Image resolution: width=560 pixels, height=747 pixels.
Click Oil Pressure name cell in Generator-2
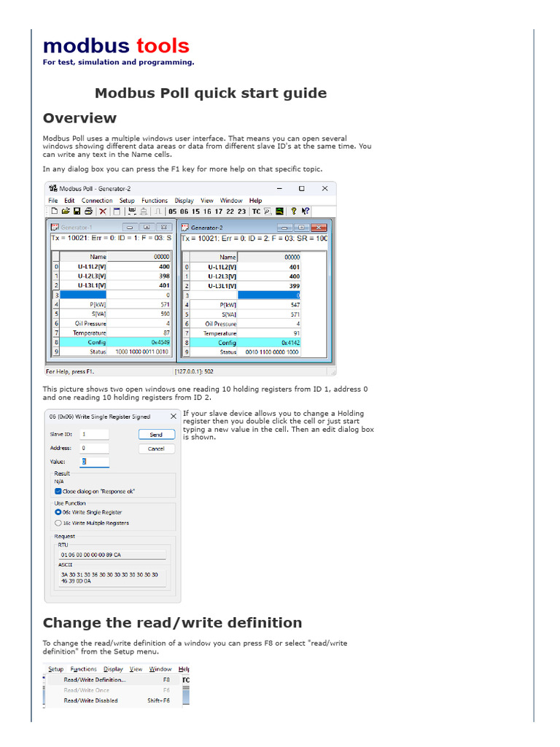(x=214, y=323)
